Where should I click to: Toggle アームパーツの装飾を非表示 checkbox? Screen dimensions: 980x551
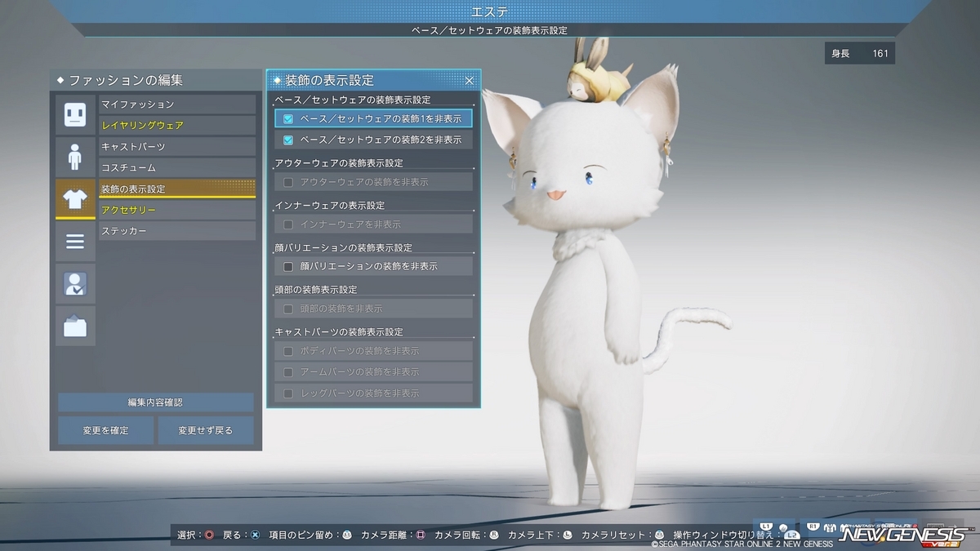point(287,372)
